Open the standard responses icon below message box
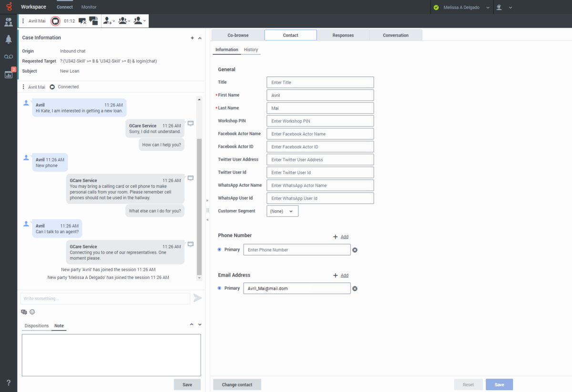 tap(24, 312)
